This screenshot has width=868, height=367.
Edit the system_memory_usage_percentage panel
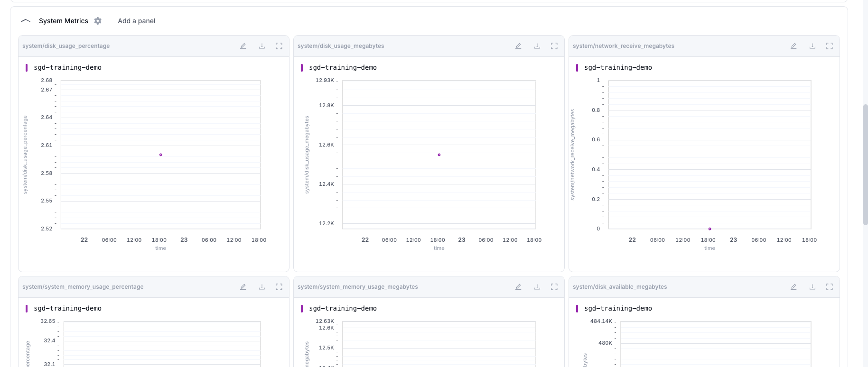tap(243, 287)
